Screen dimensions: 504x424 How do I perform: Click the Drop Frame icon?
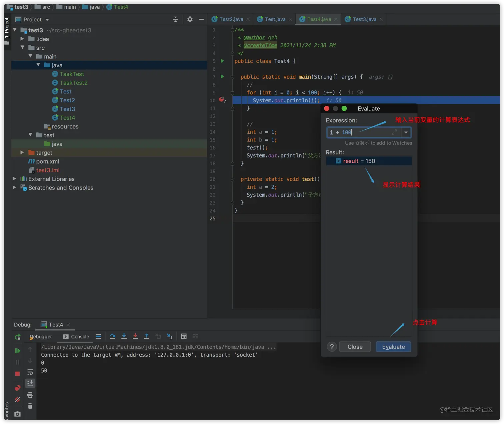pyautogui.click(x=158, y=336)
